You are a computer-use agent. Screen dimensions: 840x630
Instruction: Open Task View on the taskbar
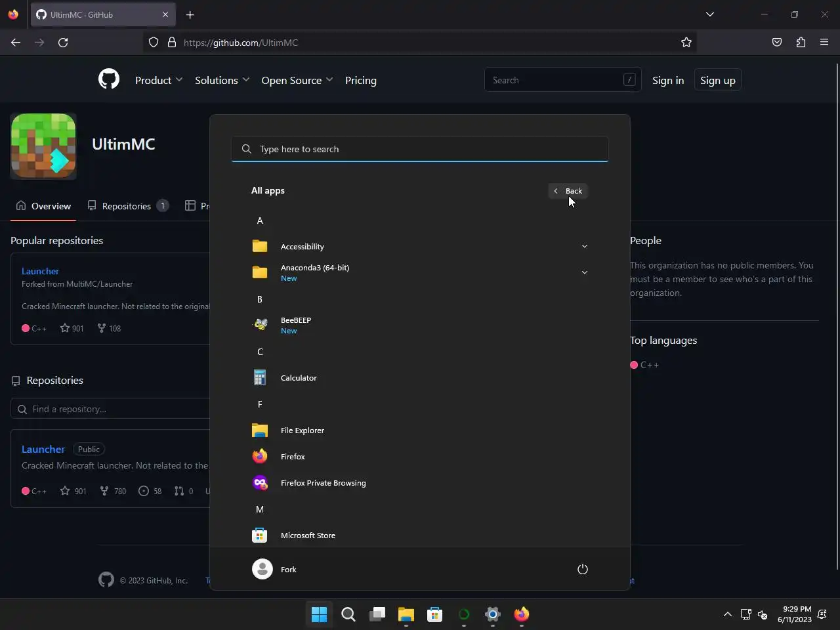[377, 614]
